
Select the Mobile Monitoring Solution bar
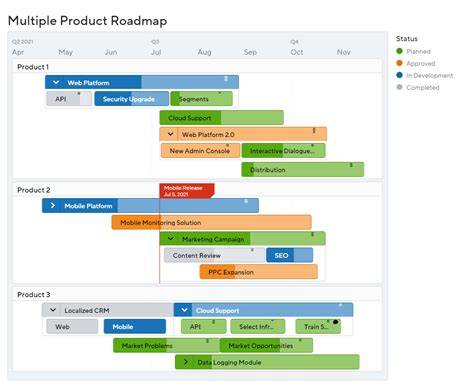coord(212,222)
